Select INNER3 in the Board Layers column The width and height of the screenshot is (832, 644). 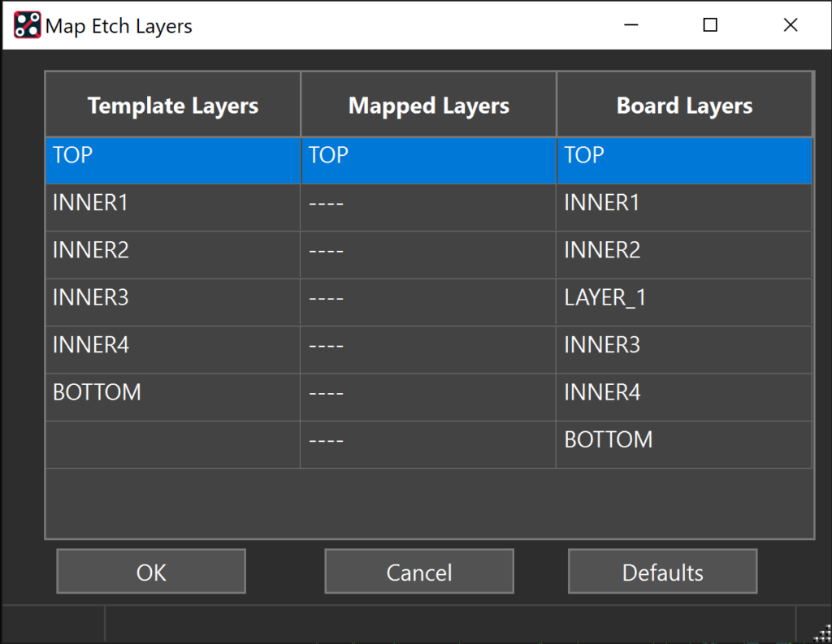pos(684,349)
